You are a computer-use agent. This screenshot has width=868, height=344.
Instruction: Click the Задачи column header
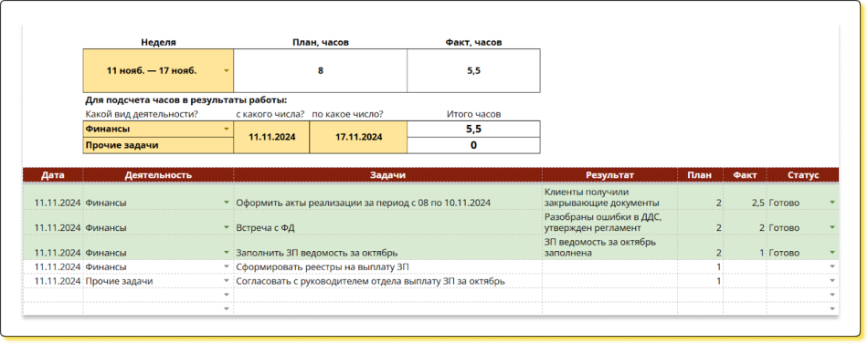(x=387, y=175)
